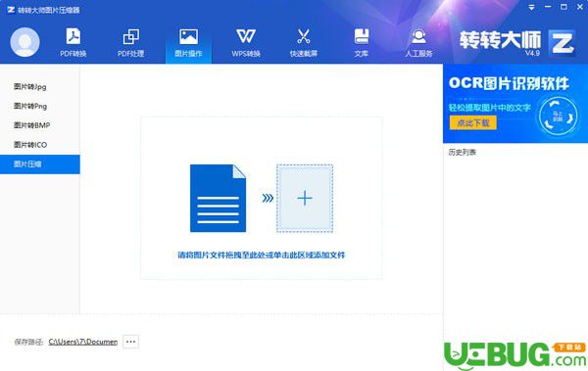This screenshot has height=371, width=588.
Task: Select 图片压缩 sidebar item
Action: click(40, 164)
